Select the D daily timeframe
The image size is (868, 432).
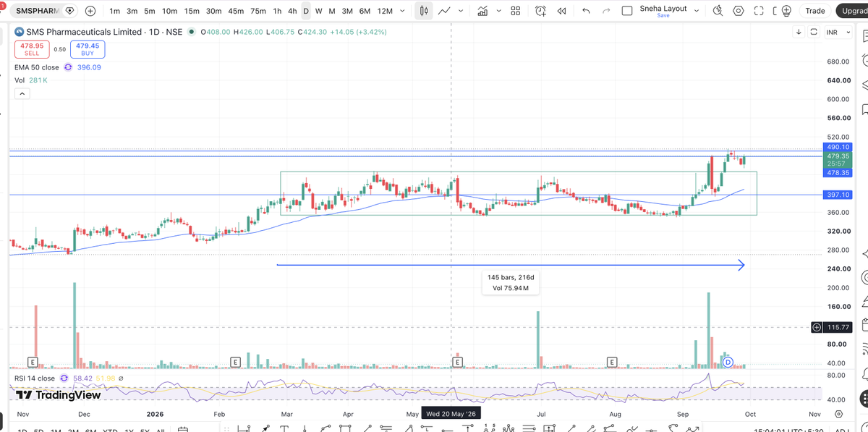tap(306, 11)
